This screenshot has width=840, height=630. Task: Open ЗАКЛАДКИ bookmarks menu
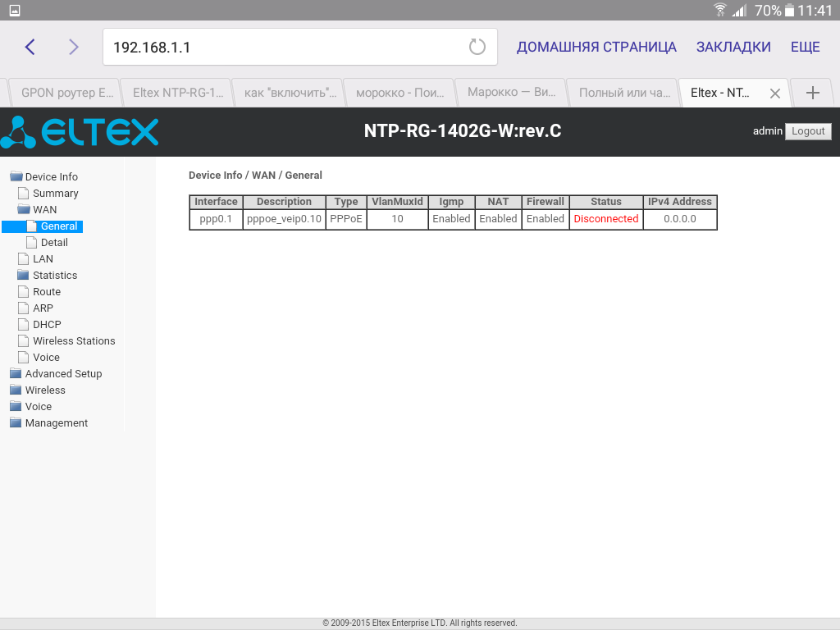pyautogui.click(x=733, y=47)
